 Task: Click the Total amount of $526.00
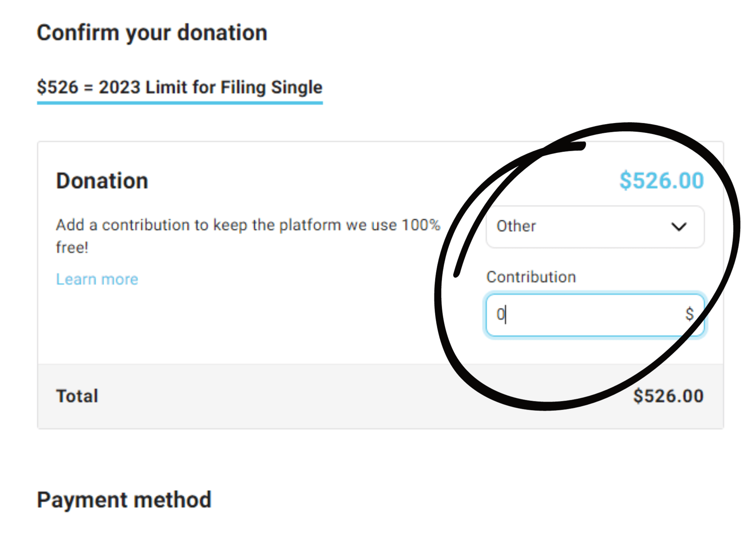click(x=667, y=396)
